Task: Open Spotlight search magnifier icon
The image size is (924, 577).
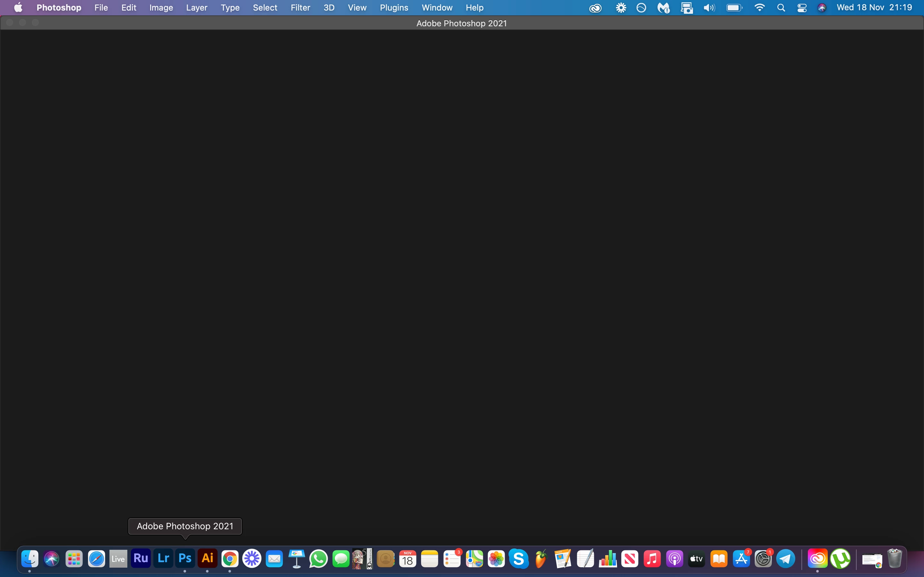Action: pos(781,8)
